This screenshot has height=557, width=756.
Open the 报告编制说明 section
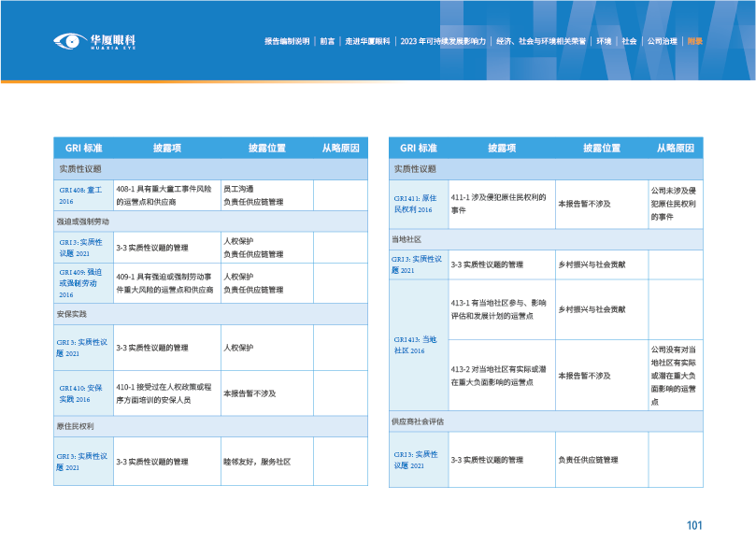[288, 42]
